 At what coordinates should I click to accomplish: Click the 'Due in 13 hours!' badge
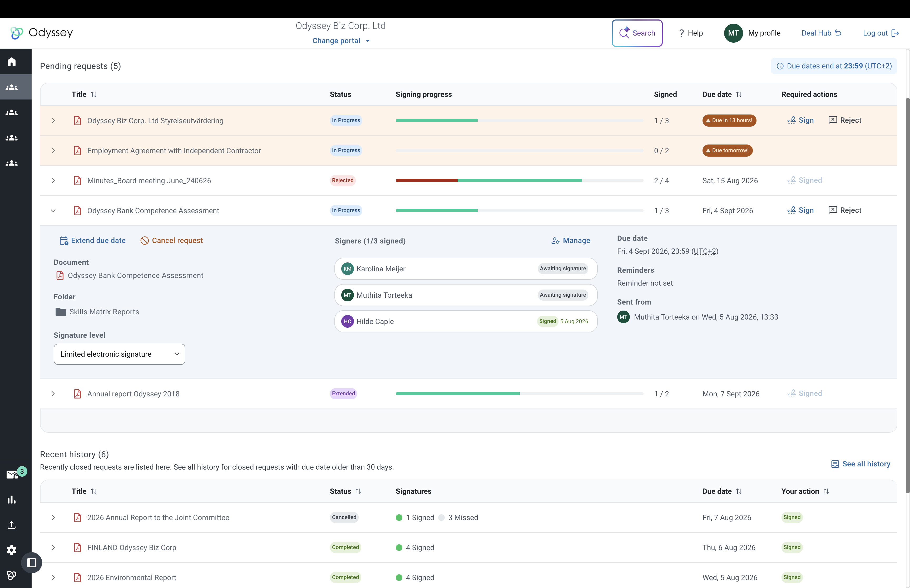(729, 120)
